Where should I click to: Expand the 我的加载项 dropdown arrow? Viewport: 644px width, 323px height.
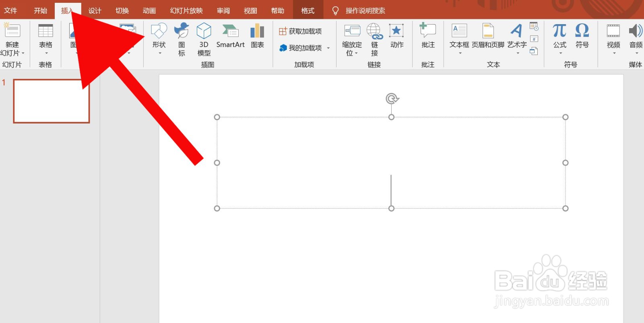328,48
